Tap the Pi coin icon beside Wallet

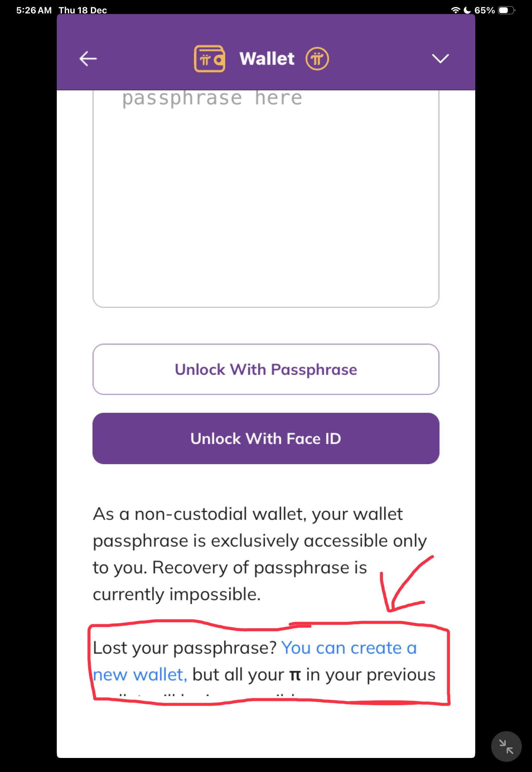pyautogui.click(x=317, y=59)
